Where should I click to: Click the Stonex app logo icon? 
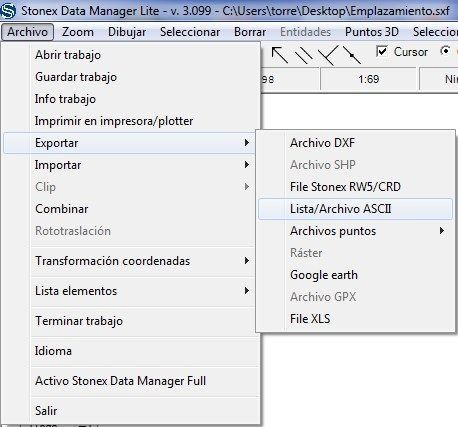click(8, 10)
